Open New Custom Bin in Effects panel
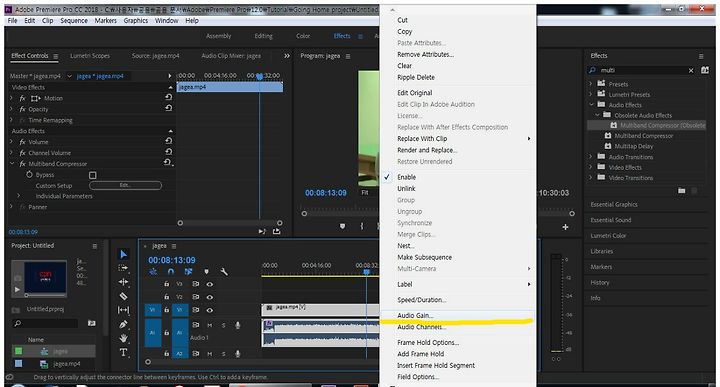 (681, 191)
